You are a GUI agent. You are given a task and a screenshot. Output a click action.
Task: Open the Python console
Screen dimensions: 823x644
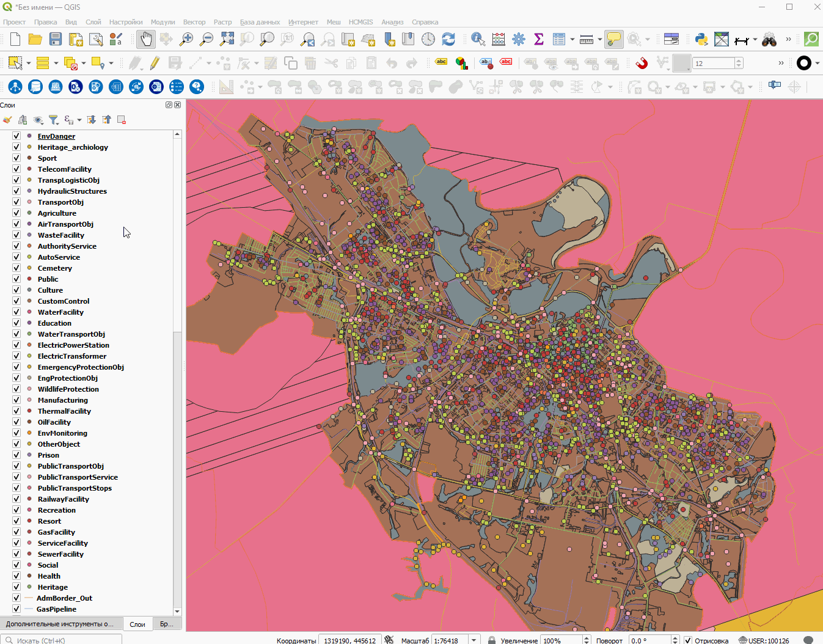[701, 40]
